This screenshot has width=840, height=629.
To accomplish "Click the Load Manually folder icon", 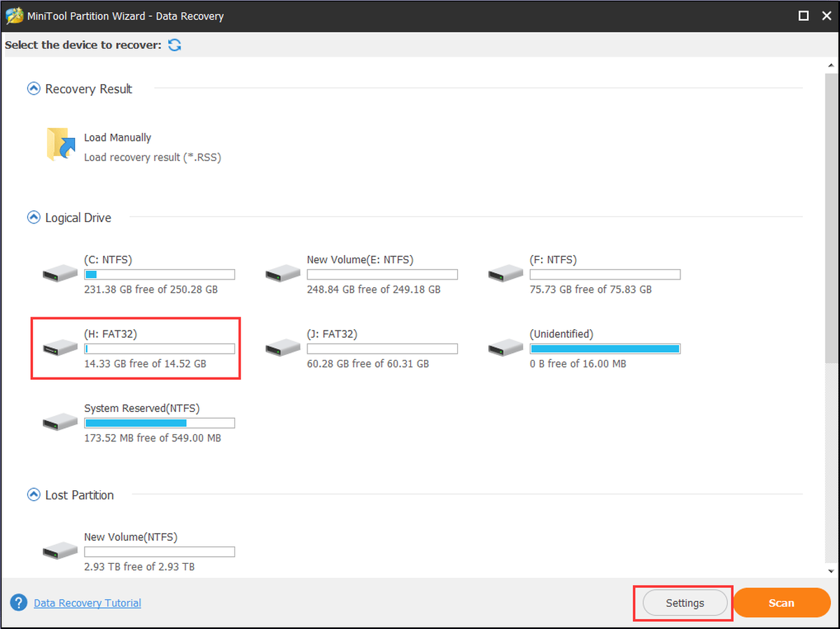I will [61, 144].
